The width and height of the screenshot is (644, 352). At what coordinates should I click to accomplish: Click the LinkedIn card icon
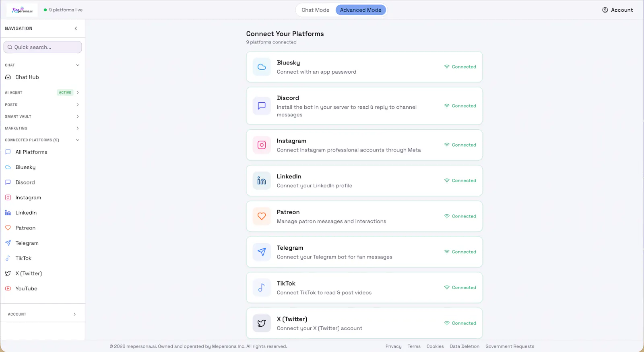coord(262,181)
